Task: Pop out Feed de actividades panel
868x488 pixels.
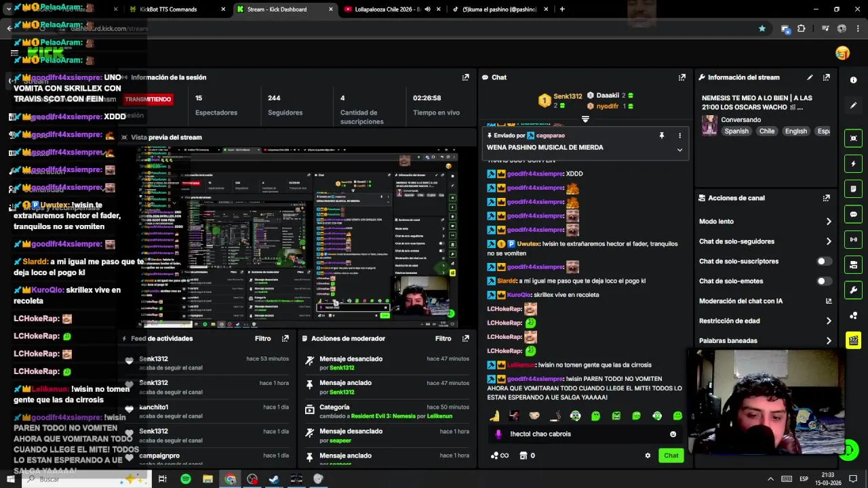Action: click(285, 338)
